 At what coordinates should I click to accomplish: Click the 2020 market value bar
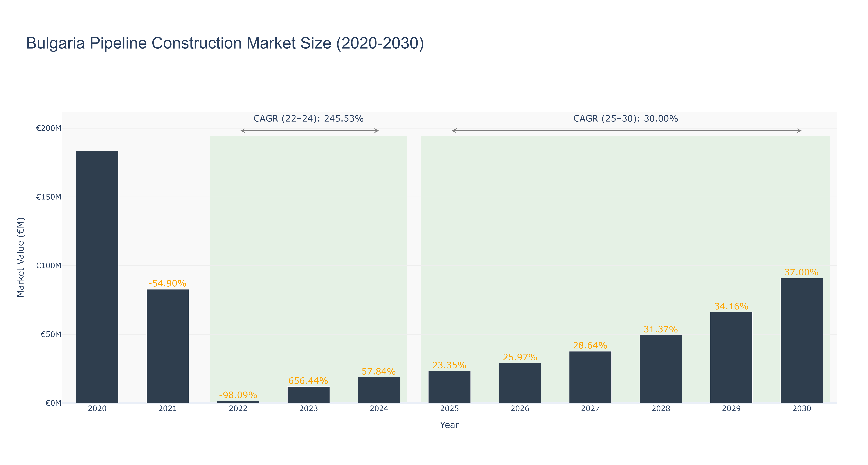click(97, 277)
